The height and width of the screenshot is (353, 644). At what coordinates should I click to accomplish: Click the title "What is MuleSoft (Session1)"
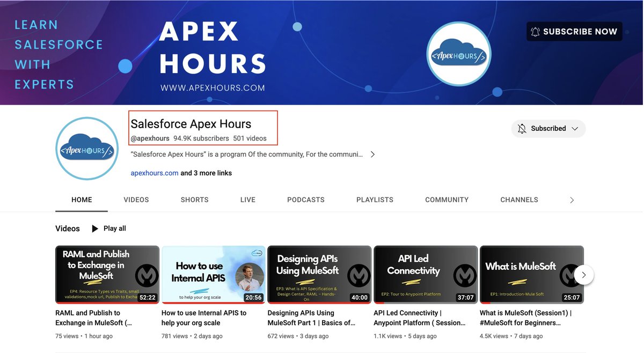tap(526, 318)
